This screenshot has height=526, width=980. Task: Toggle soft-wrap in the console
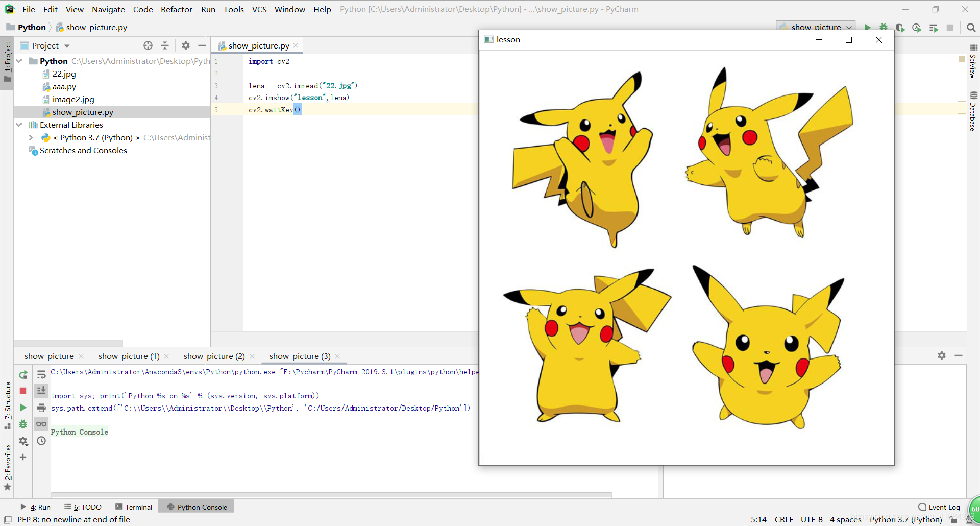coord(41,375)
